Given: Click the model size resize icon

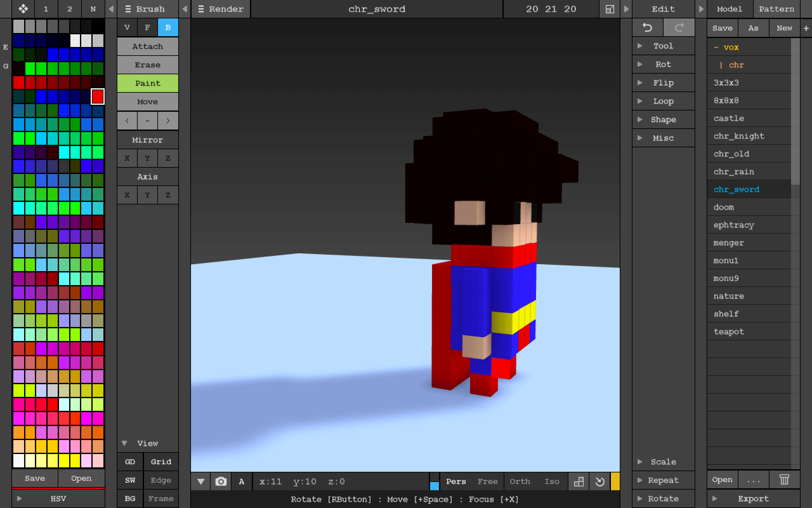Looking at the screenshot, I should [610, 9].
